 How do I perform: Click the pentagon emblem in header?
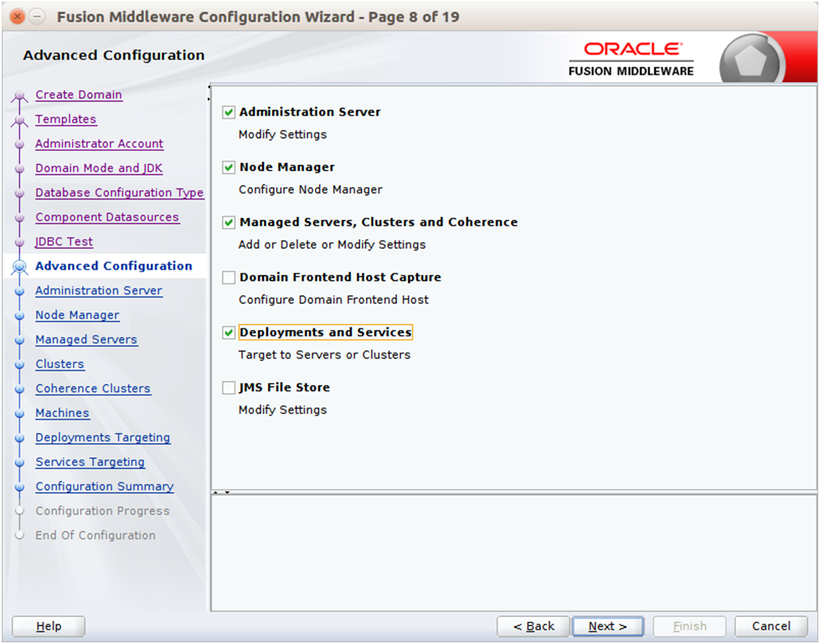[x=750, y=60]
